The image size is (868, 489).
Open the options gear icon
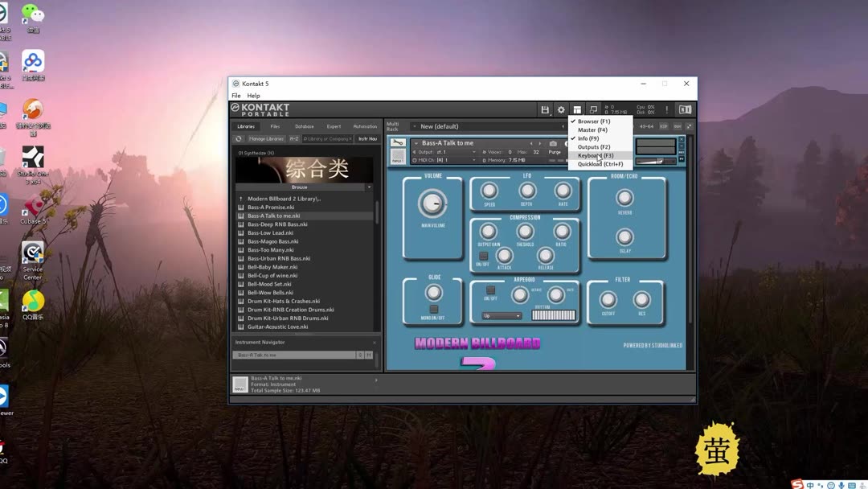tap(561, 109)
